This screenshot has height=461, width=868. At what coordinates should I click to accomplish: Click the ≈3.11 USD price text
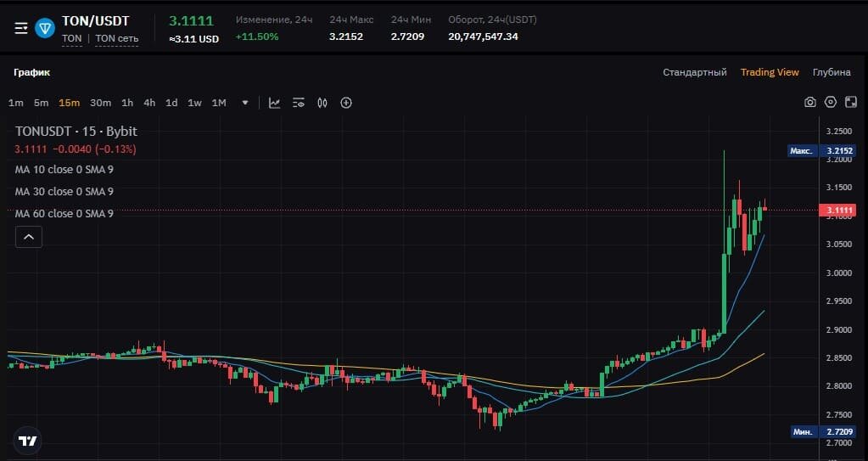[193, 39]
